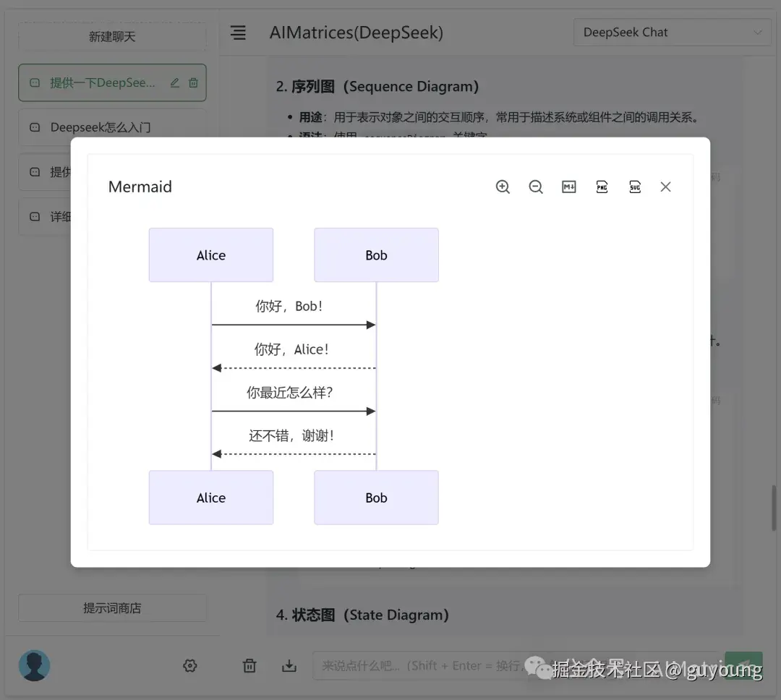Clear chat with the trash icon

pos(249,665)
